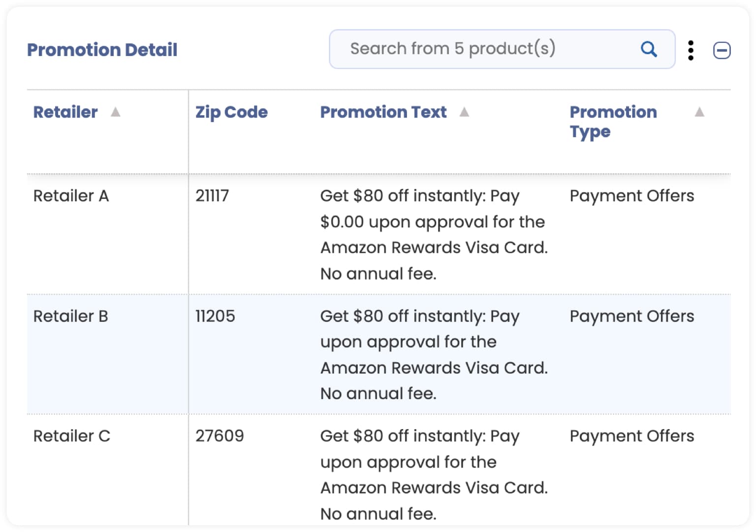756x532 pixels.
Task: Click Payment Offers in Retailer A's row
Action: click(x=632, y=195)
